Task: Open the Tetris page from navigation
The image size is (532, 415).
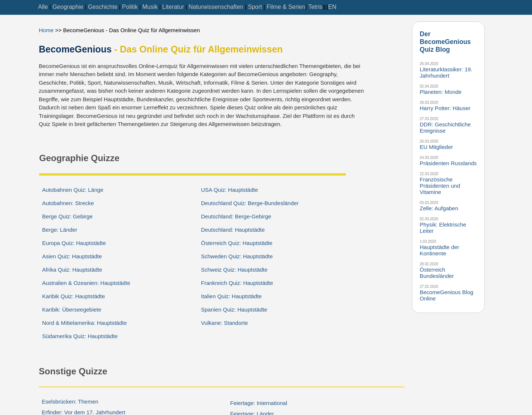Action: 316,7
